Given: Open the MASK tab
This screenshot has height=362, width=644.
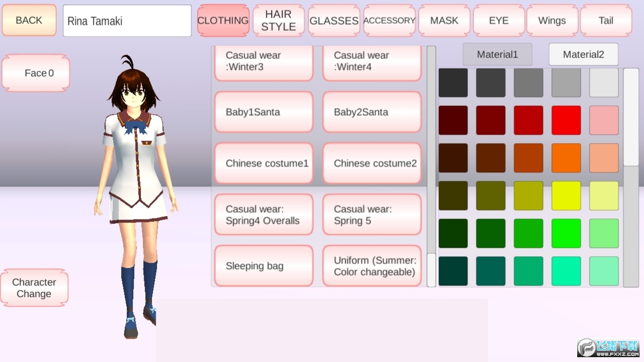Looking at the screenshot, I should point(444,20).
